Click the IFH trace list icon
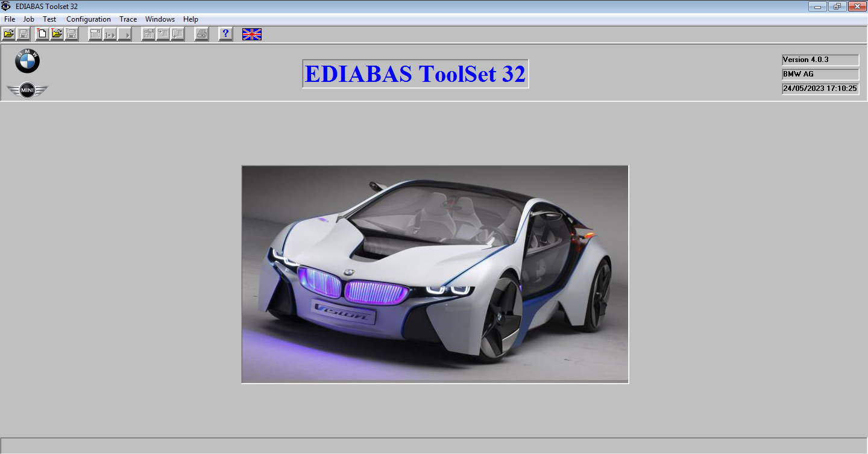868x454 pixels. [178, 34]
